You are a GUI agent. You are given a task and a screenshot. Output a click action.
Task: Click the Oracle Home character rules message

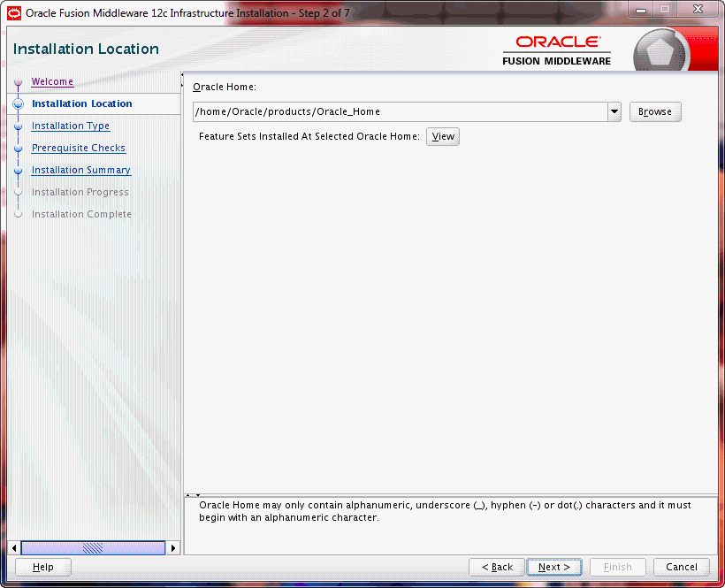click(x=445, y=511)
